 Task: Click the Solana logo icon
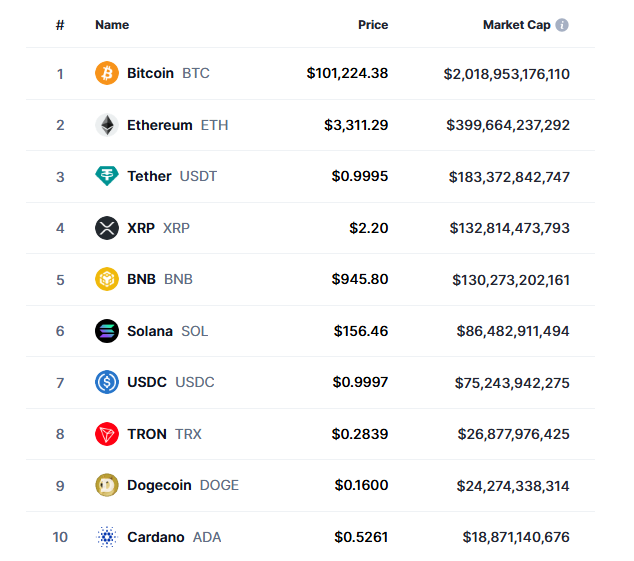pos(107,331)
